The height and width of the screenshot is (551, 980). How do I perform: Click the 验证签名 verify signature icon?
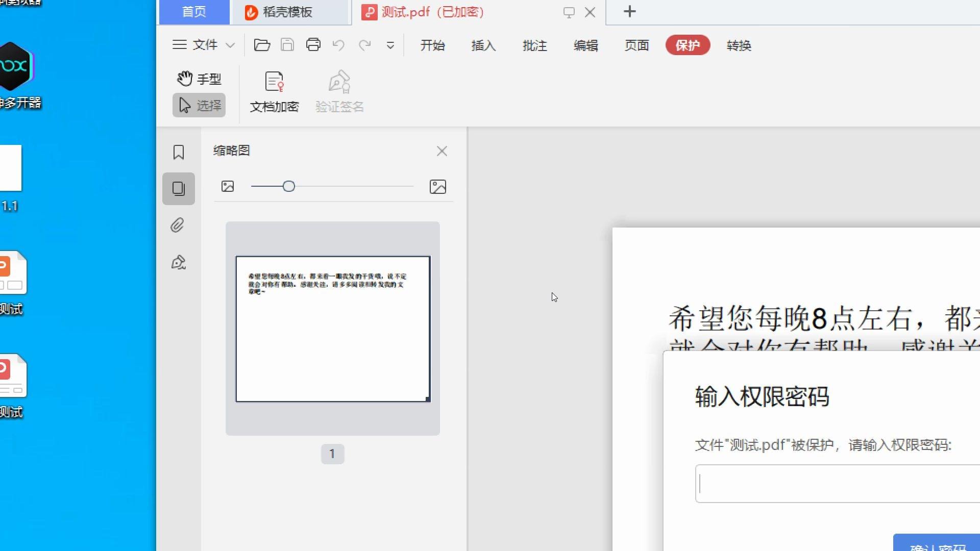(x=339, y=91)
